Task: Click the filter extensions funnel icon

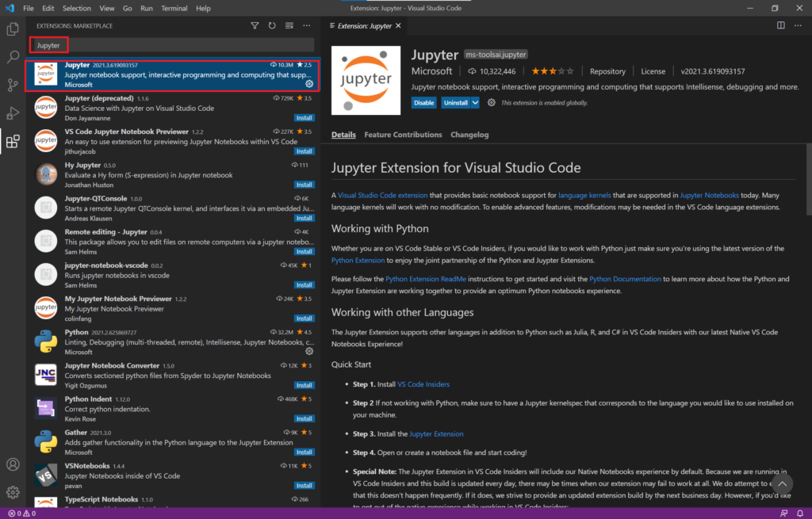Action: tap(255, 25)
